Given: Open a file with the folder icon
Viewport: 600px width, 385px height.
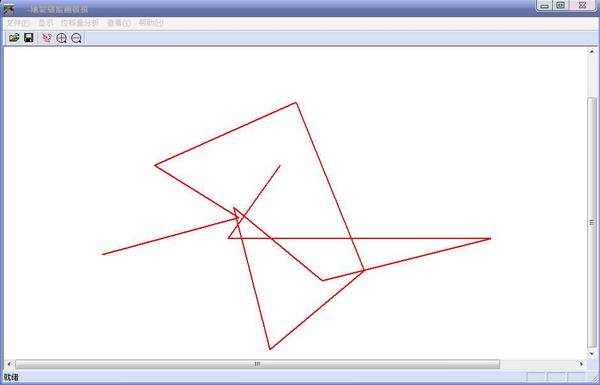Looking at the screenshot, I should coord(14,38).
